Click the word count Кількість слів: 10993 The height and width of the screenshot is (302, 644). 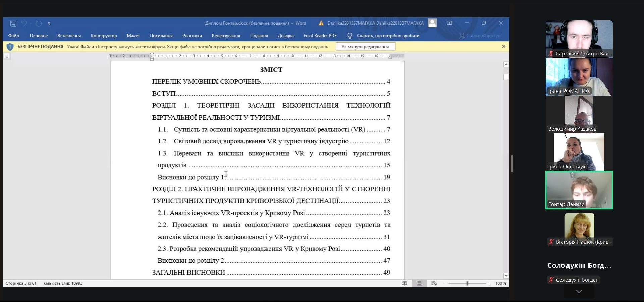[63, 283]
